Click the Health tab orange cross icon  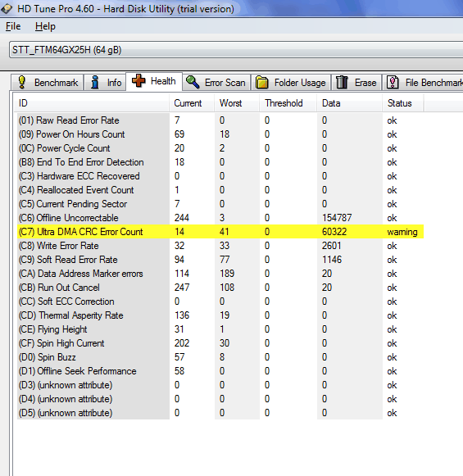(x=138, y=81)
